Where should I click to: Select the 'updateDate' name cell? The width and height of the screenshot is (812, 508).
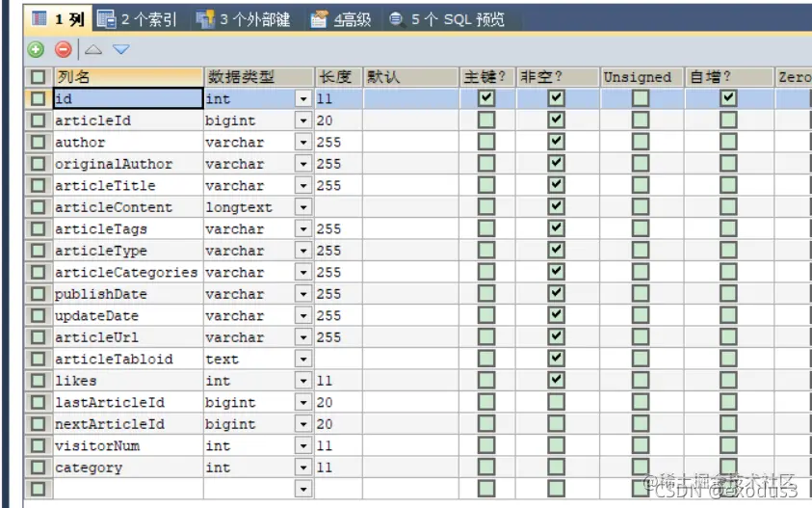click(128, 315)
